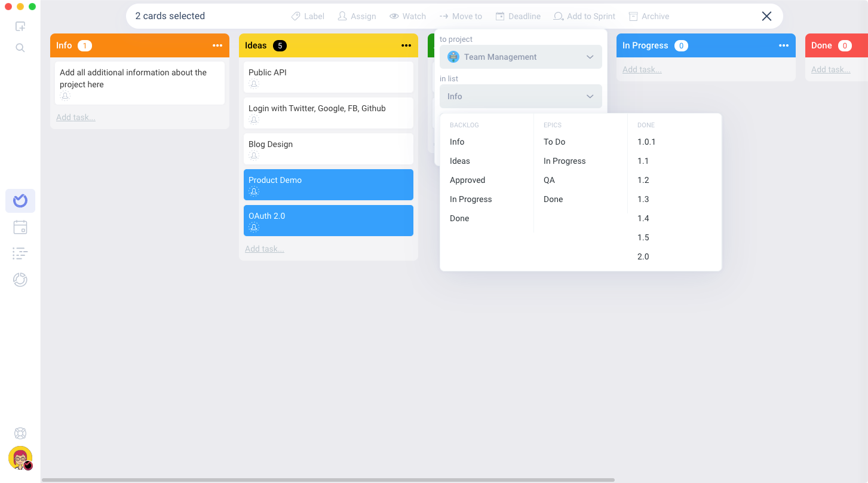Expand the Team Management project dropdown

pos(520,57)
